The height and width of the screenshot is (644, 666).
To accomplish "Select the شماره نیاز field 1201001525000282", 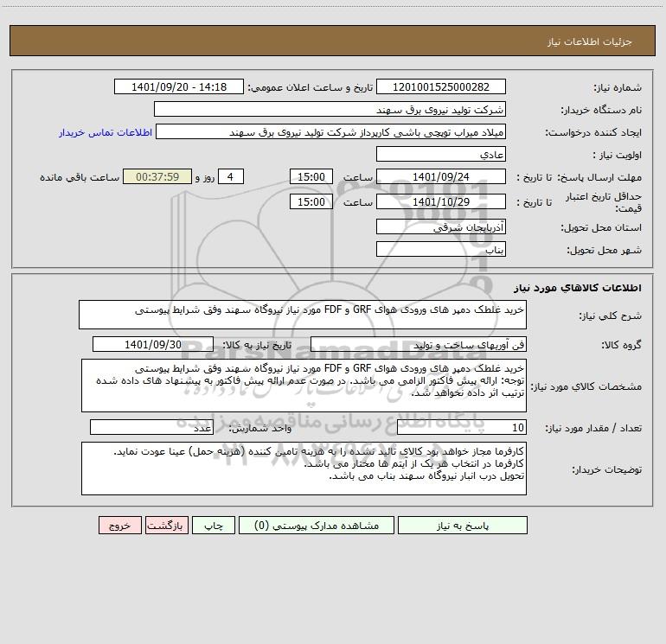I will click(x=441, y=87).
